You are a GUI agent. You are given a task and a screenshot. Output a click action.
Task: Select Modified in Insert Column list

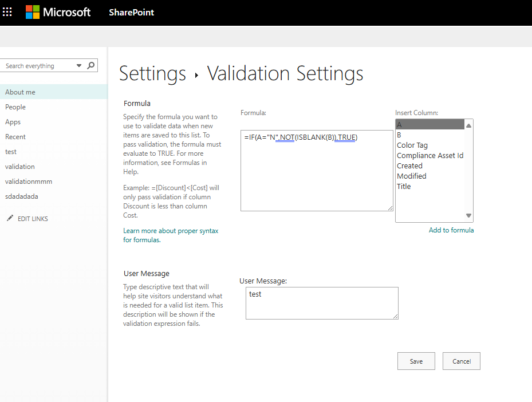(430, 176)
